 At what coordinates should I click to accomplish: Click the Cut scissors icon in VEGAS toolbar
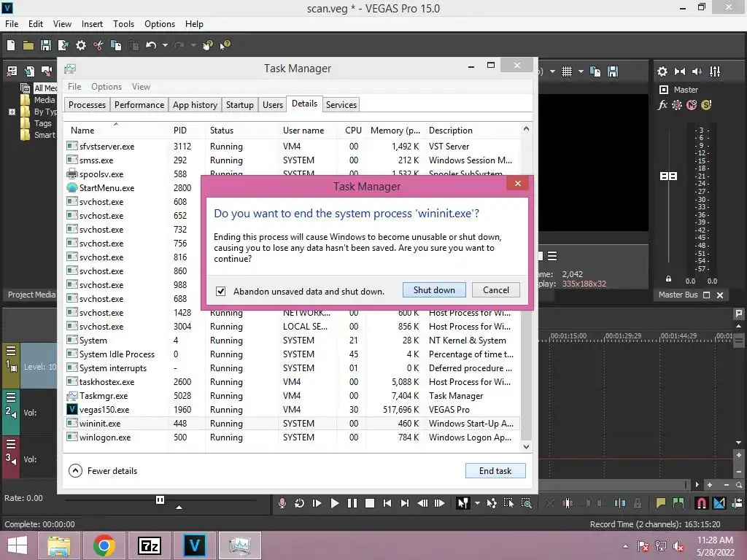[98, 45]
